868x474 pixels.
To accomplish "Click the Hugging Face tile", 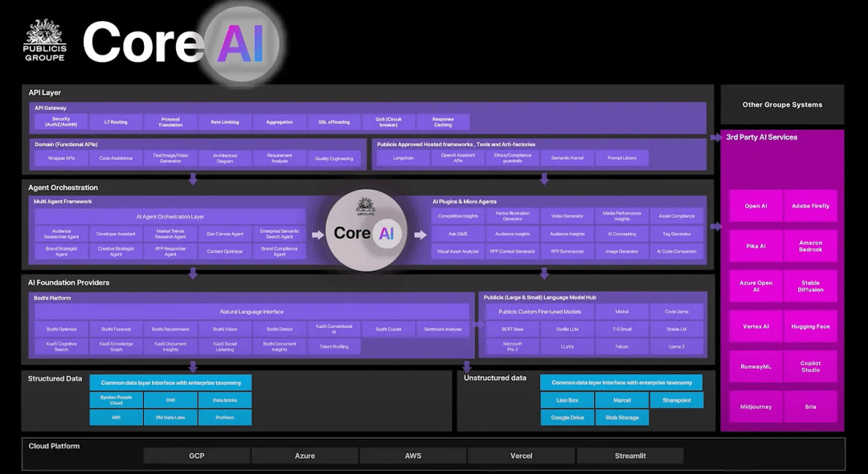I will (x=810, y=327).
